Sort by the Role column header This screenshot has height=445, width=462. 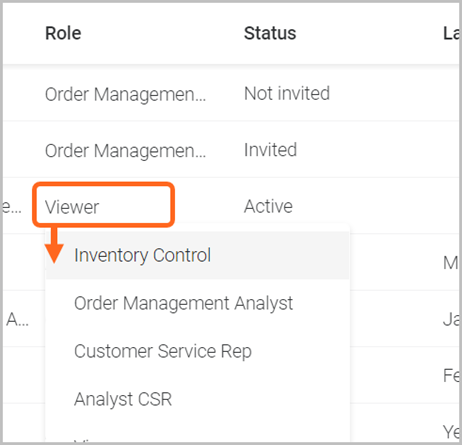click(x=63, y=33)
